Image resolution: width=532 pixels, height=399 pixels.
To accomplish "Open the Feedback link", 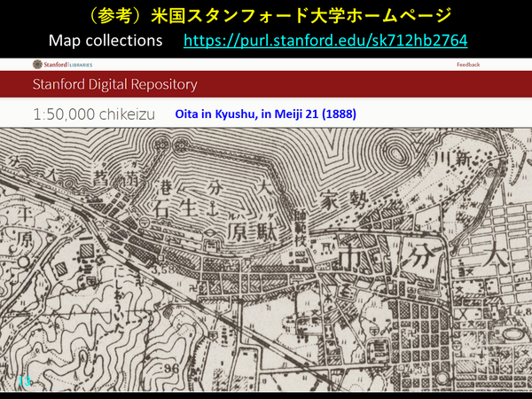I will coord(468,65).
